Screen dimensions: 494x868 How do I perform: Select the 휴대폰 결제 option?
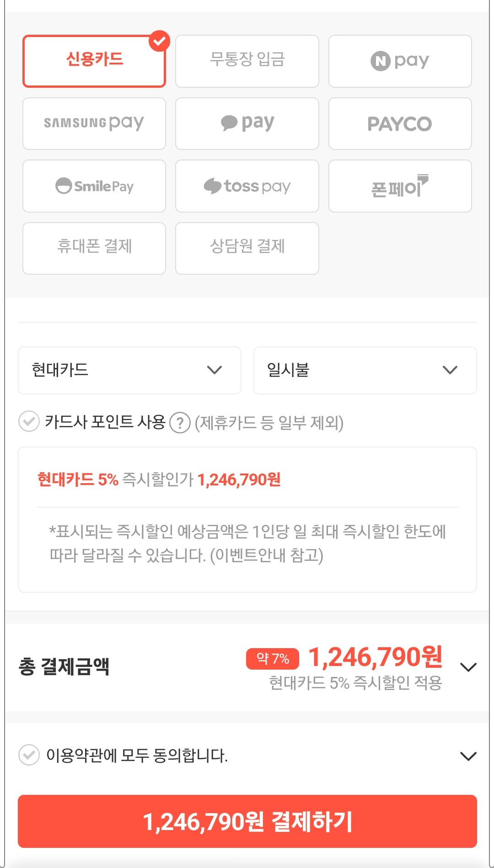[x=94, y=248]
